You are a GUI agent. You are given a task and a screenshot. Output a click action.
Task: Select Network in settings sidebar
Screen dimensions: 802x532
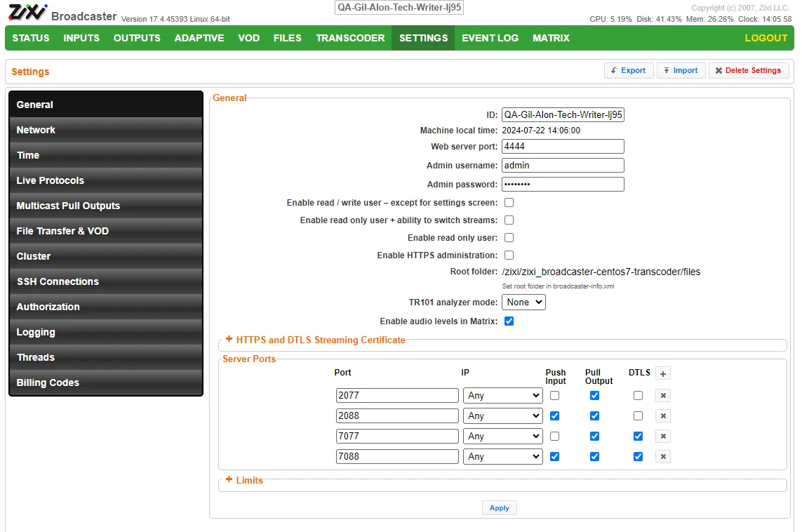pos(106,130)
